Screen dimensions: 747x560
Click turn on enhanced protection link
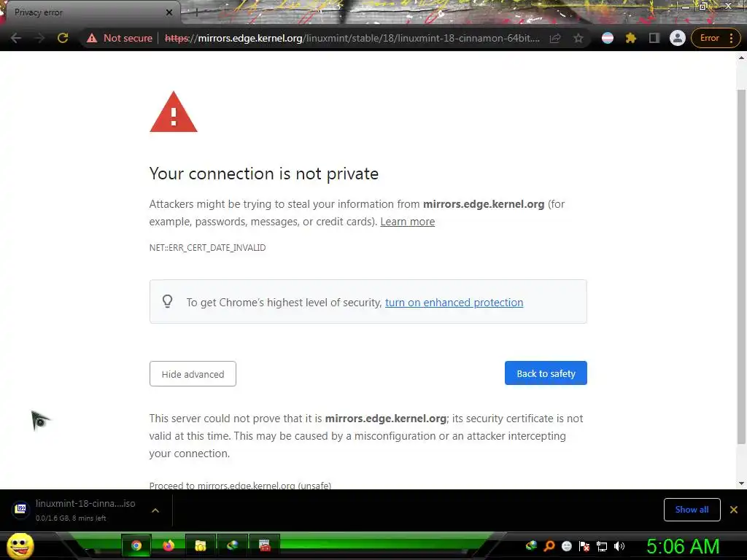pos(454,303)
